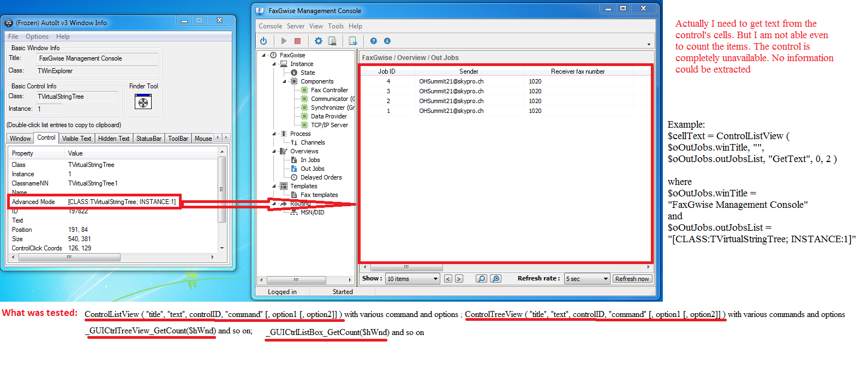The width and height of the screenshot is (868, 365).
Task: Open the toolbar overflow arrow at far right
Action: (649, 44)
